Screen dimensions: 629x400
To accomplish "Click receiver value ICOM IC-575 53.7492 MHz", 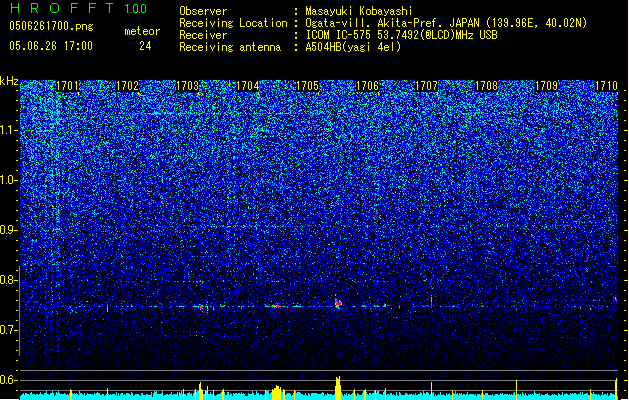I will tap(401, 35).
